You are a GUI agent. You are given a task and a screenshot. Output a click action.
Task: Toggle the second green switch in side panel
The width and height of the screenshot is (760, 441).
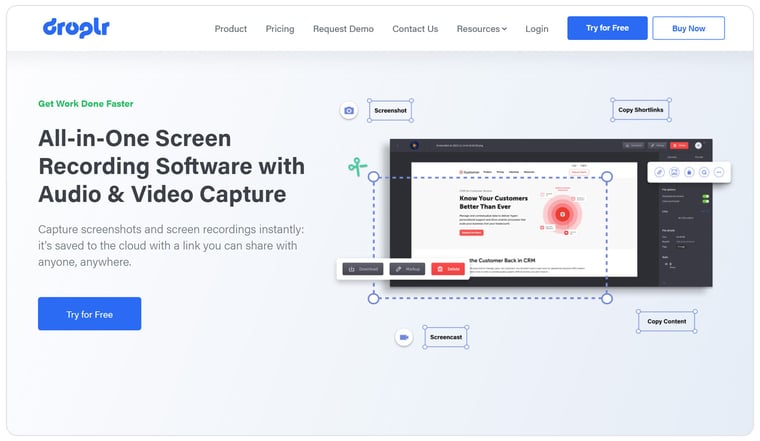705,203
